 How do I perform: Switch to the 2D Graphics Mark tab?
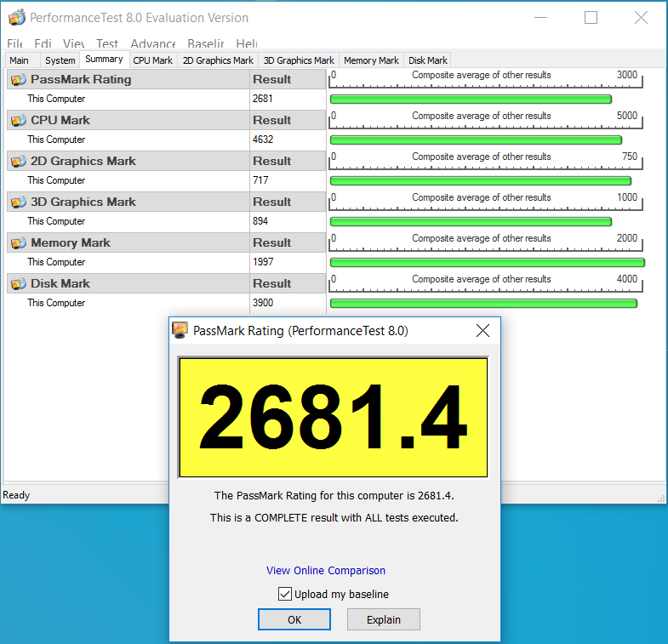pos(218,60)
